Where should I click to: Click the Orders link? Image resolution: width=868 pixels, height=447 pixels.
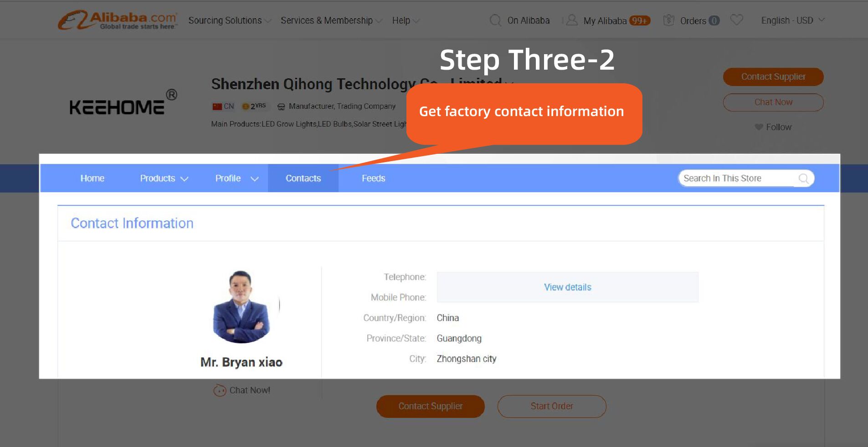693,21
